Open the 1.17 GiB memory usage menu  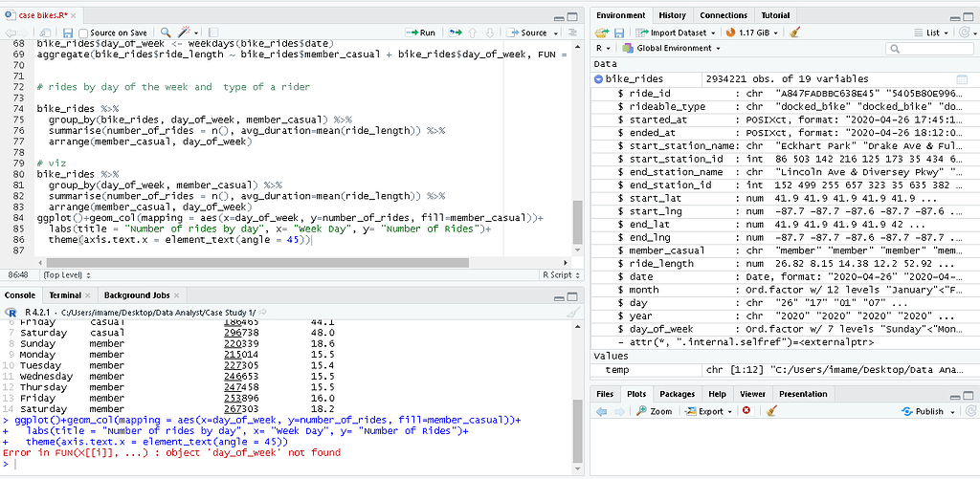click(x=752, y=33)
